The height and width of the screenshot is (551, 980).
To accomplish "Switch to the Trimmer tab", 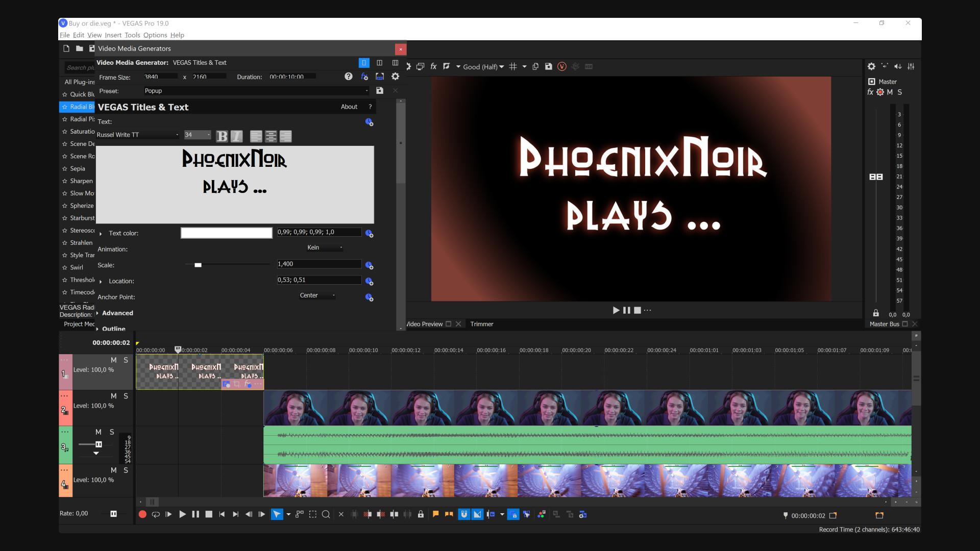I will pyautogui.click(x=482, y=324).
